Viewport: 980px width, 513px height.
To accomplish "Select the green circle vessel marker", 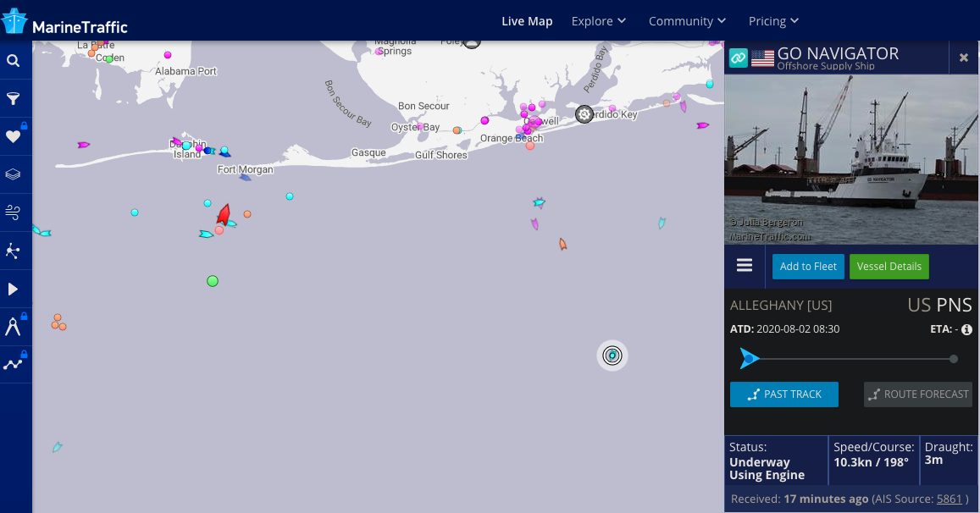I will click(x=213, y=281).
